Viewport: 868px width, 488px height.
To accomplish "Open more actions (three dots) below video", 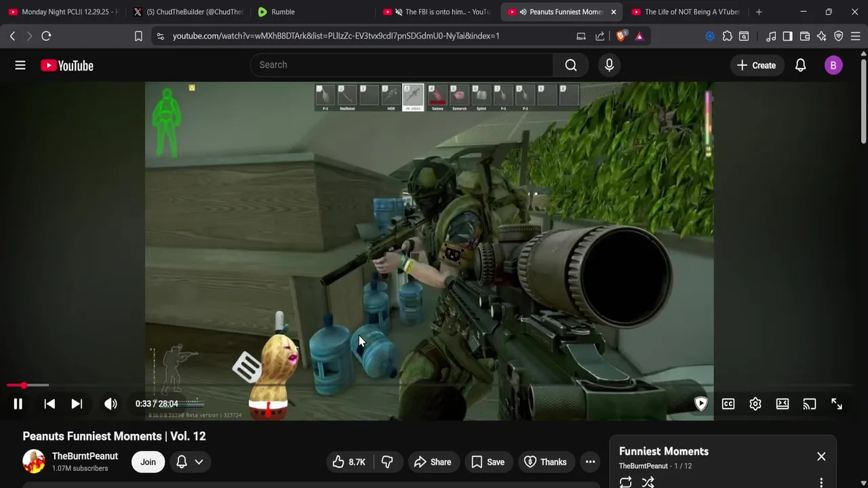I will pos(591,462).
